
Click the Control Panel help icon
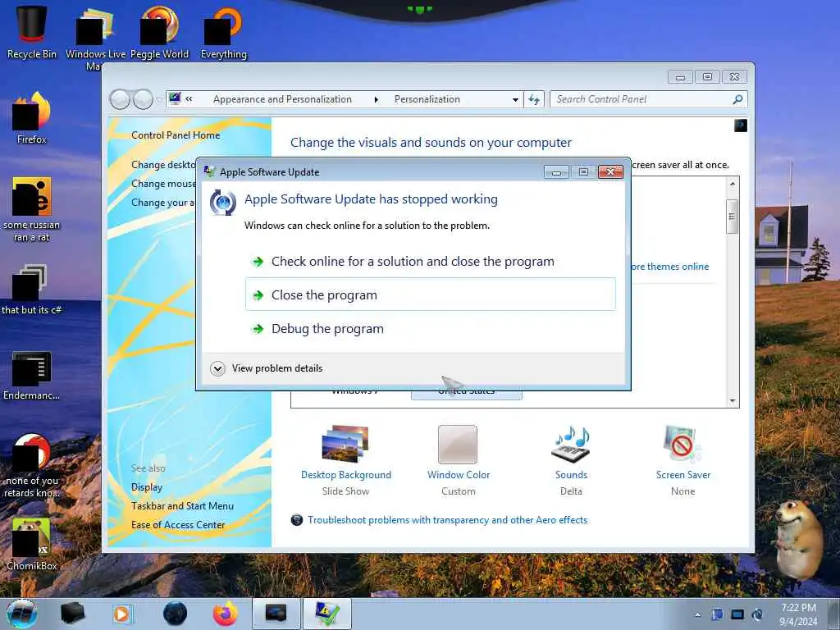741,126
